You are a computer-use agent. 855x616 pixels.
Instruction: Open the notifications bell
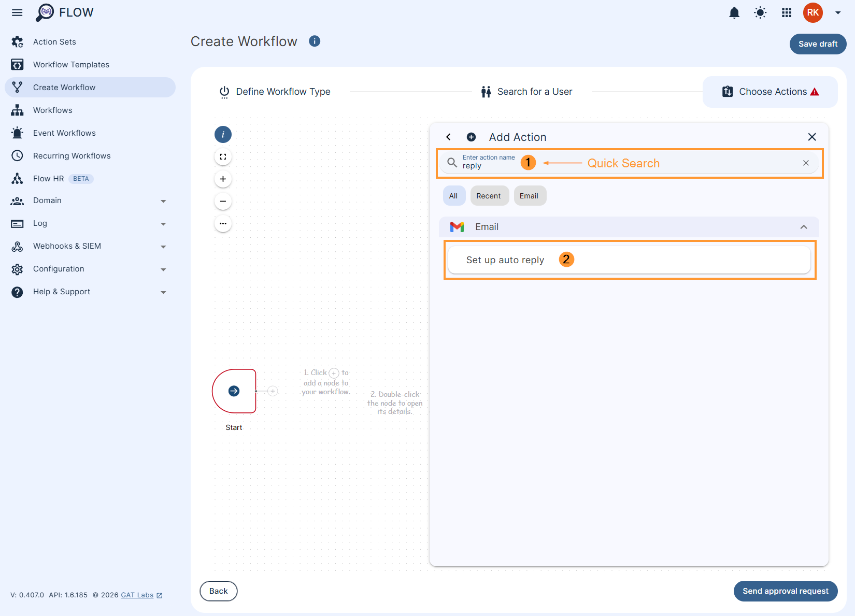pos(734,12)
